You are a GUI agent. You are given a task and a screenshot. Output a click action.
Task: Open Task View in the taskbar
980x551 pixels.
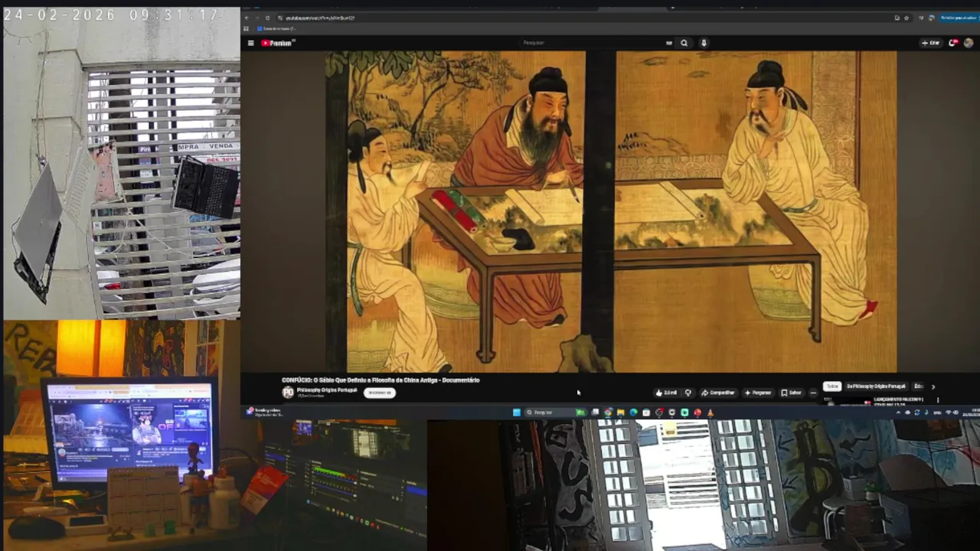(x=595, y=412)
